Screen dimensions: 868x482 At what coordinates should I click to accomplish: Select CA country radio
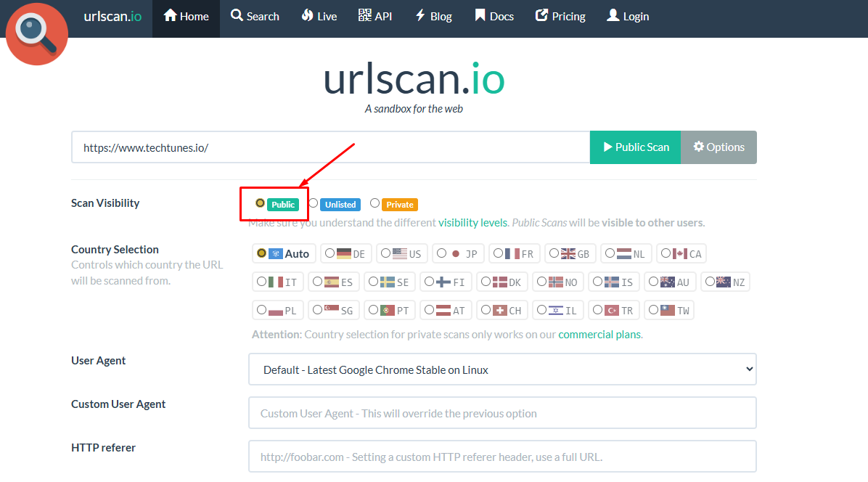(x=666, y=253)
